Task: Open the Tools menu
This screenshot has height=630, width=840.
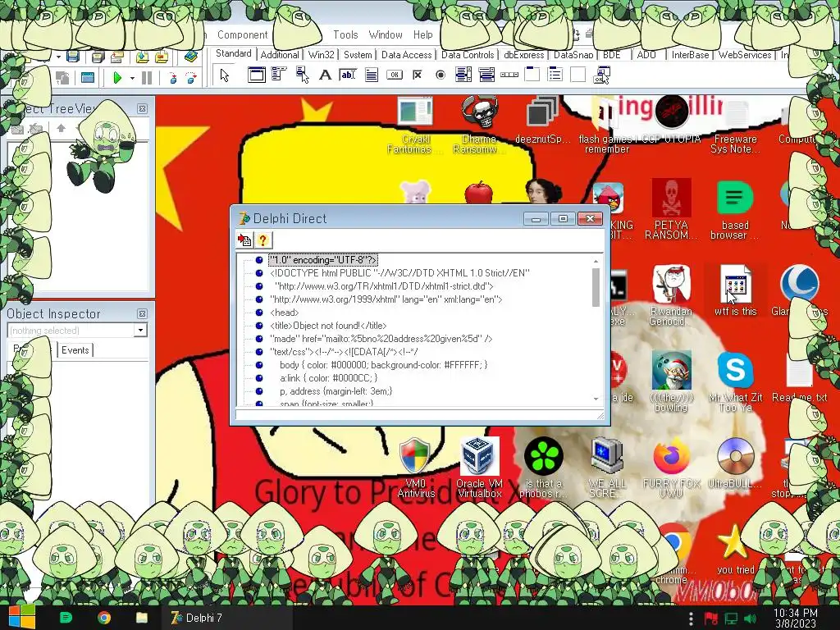Action: point(345,34)
